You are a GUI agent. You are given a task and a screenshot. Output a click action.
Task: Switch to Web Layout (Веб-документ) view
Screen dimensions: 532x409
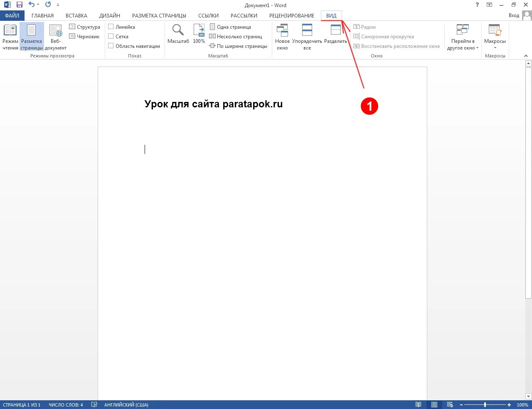click(56, 37)
